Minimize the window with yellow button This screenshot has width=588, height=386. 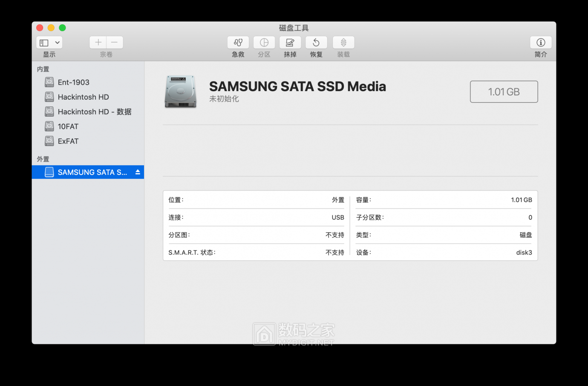click(51, 28)
